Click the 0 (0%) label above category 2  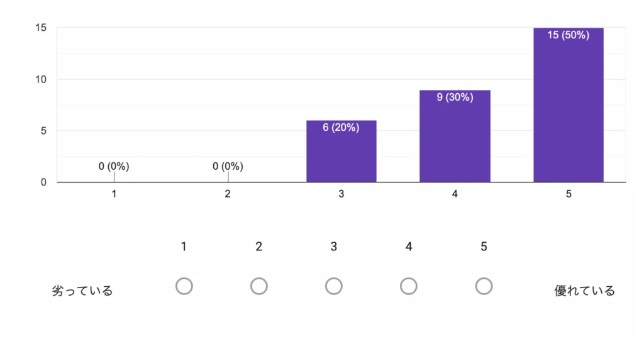(228, 167)
